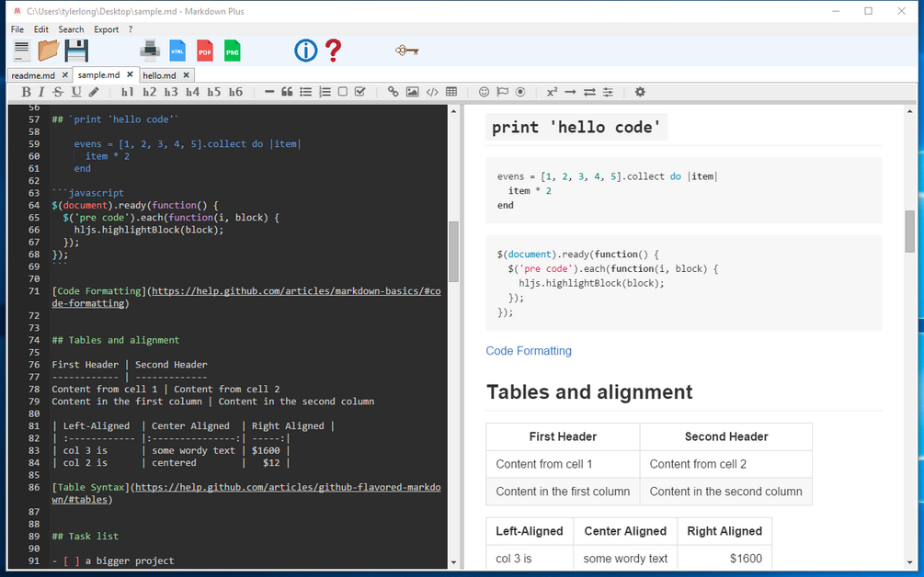This screenshot has height=577, width=924.
Task: Click the editor pane vertical scrollbar thumb
Action: 454,252
